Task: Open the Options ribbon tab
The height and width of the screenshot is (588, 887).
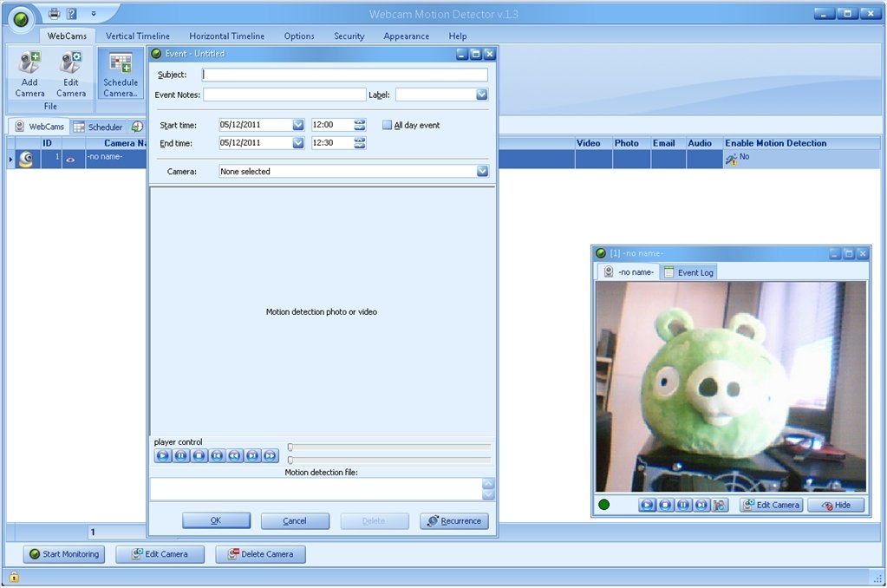Action: point(299,36)
